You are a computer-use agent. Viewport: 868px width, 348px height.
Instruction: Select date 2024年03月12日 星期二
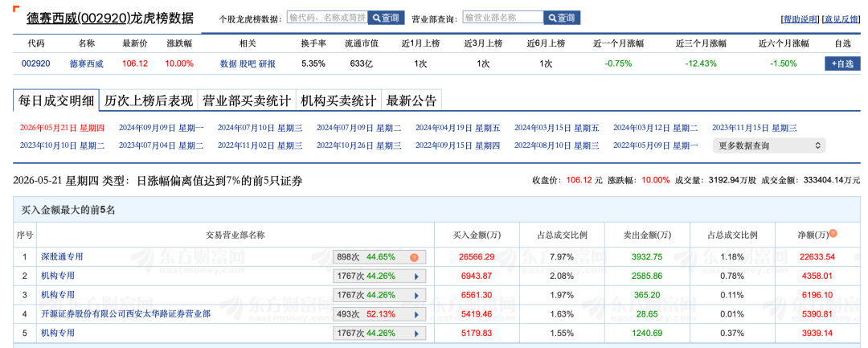pos(656,128)
